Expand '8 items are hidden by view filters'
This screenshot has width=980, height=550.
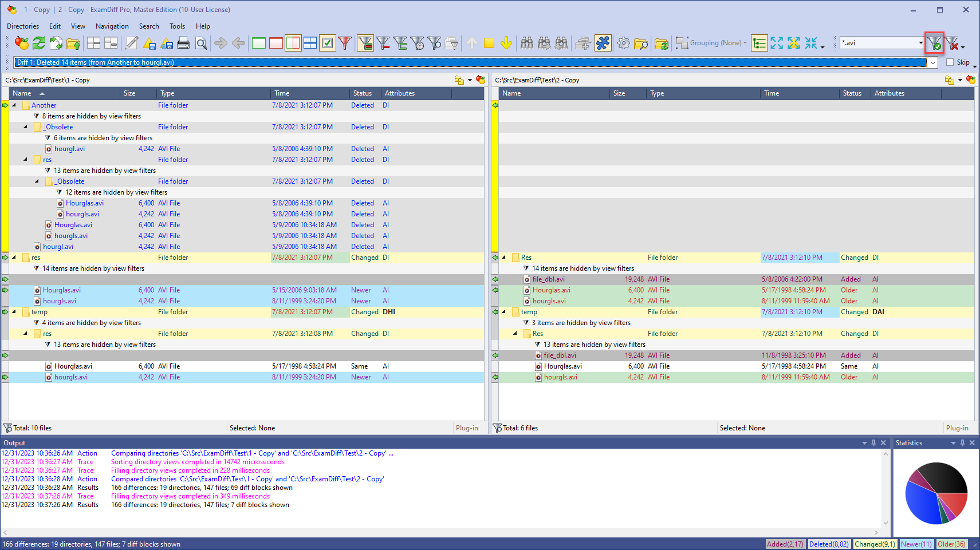click(x=36, y=116)
